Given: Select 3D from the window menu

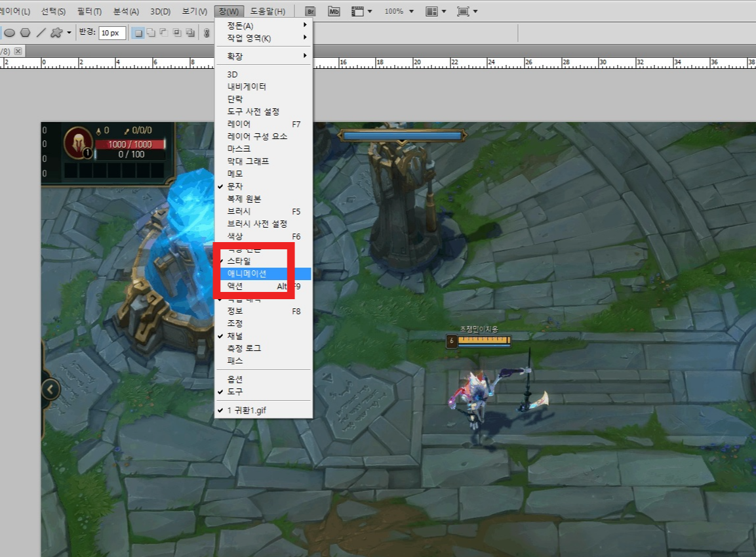Looking at the screenshot, I should [x=264, y=74].
